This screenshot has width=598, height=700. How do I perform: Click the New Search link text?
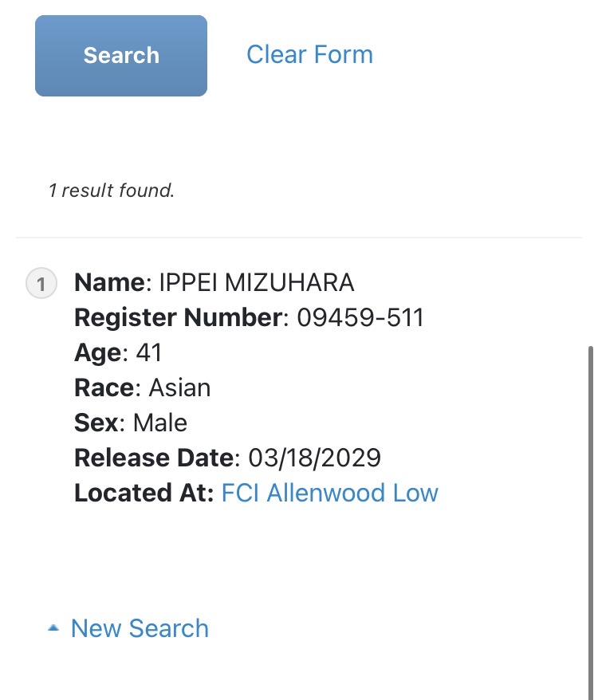click(x=140, y=628)
